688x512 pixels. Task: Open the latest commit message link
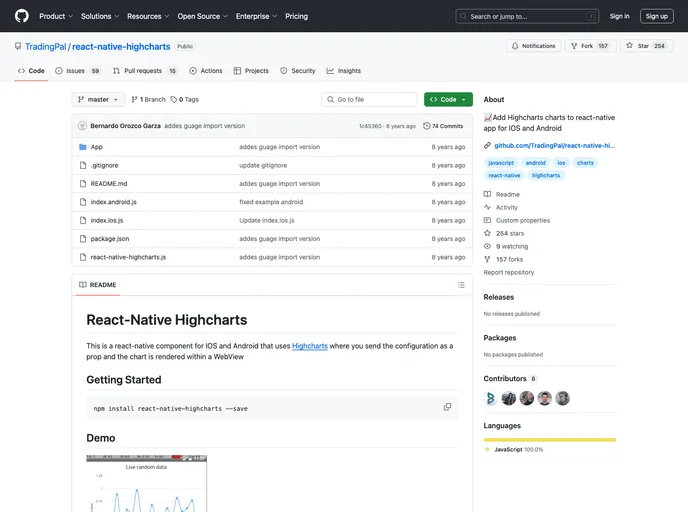click(204, 126)
